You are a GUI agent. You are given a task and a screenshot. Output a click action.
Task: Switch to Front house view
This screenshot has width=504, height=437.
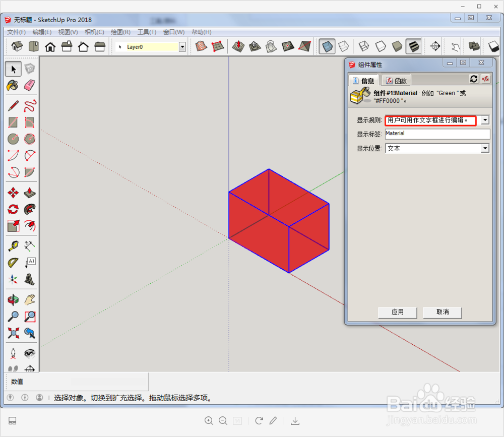tap(50, 47)
